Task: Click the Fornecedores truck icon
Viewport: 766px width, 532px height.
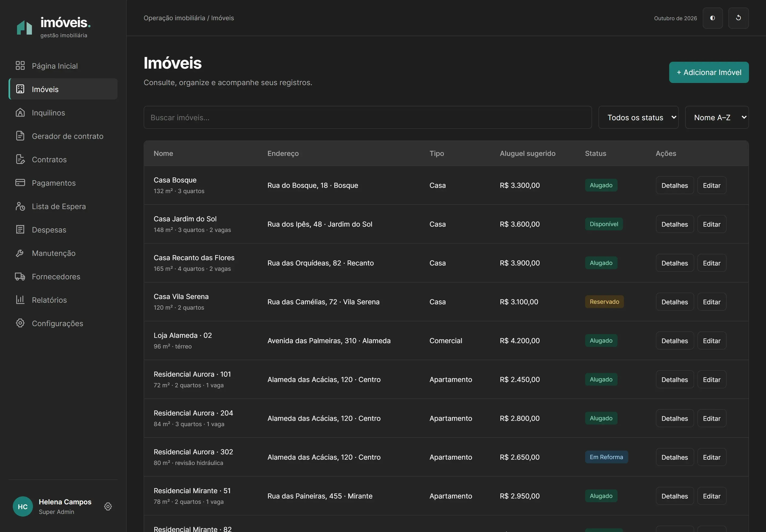Action: (x=20, y=276)
